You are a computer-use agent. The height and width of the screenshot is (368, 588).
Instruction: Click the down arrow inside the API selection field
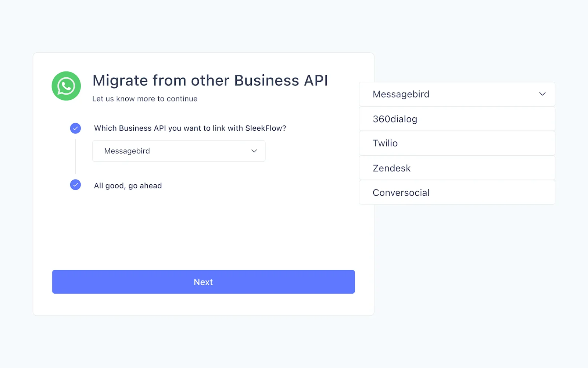(254, 151)
